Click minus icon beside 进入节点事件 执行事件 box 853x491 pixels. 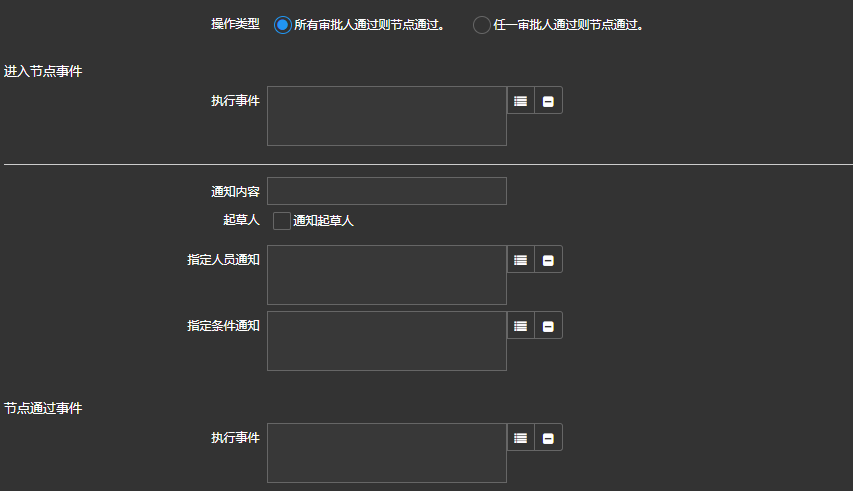[548, 101]
